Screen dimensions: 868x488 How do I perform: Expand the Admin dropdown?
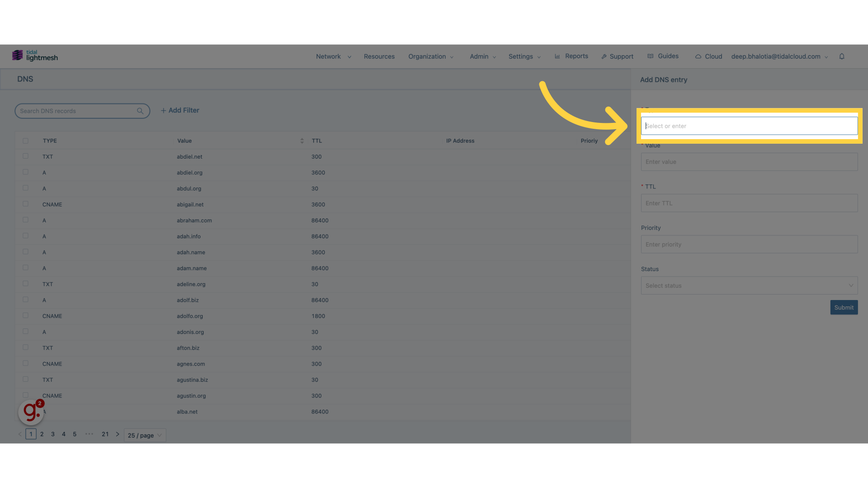pos(483,56)
